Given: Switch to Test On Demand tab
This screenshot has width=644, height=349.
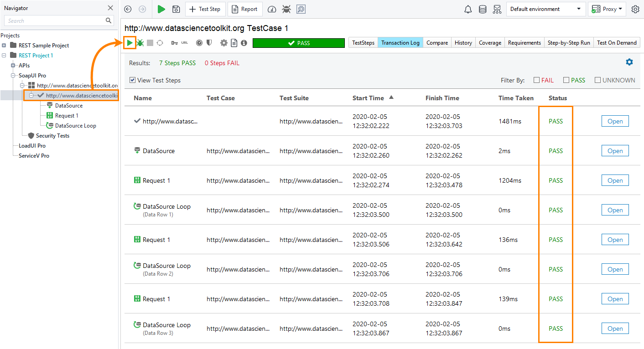Looking at the screenshot, I should point(617,43).
